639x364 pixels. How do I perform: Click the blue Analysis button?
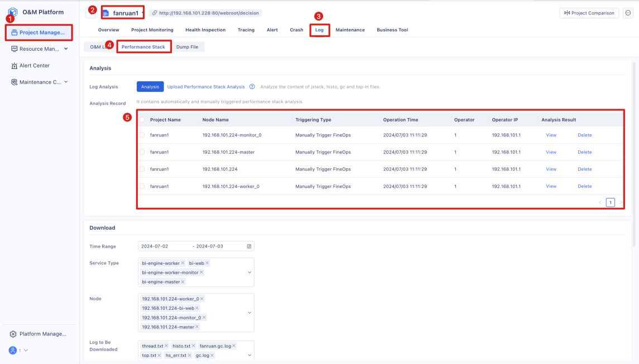(150, 87)
